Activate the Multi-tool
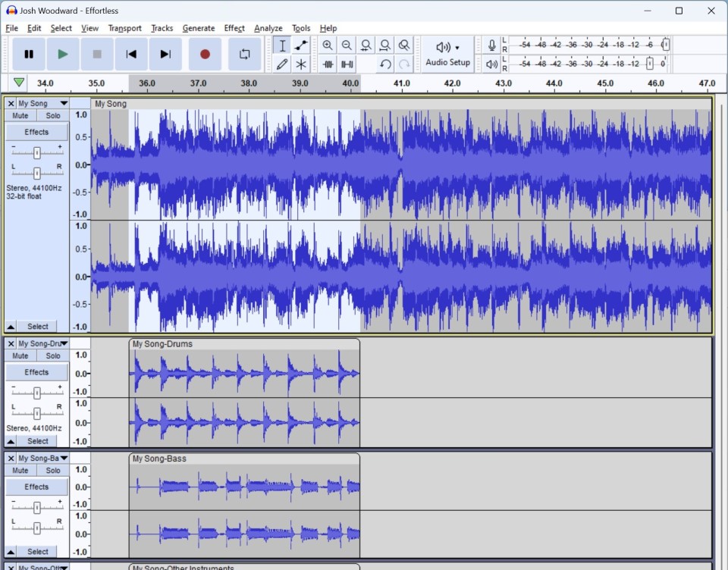The image size is (728, 570). pyautogui.click(x=300, y=64)
